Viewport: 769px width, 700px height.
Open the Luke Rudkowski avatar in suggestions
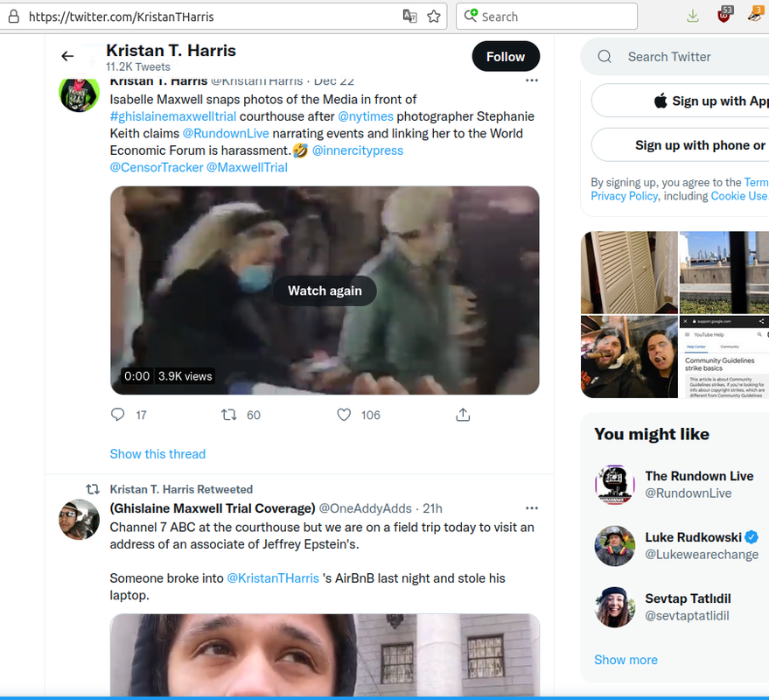[x=614, y=546]
